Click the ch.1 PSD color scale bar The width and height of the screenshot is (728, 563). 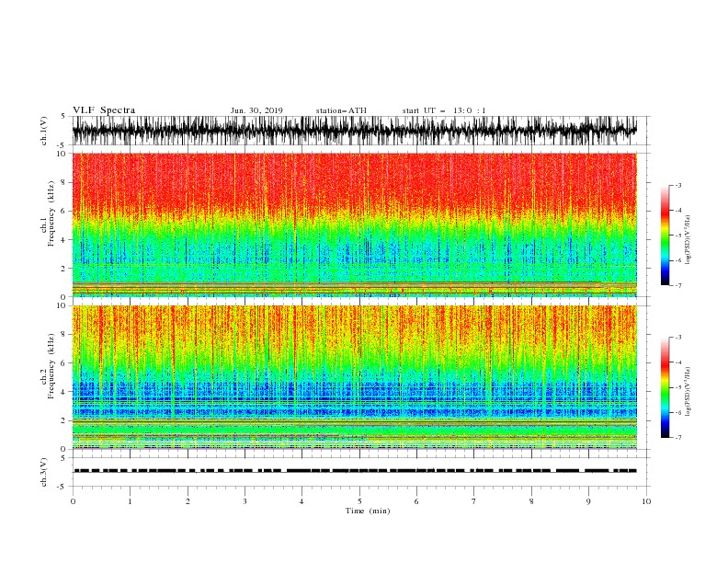pos(665,236)
